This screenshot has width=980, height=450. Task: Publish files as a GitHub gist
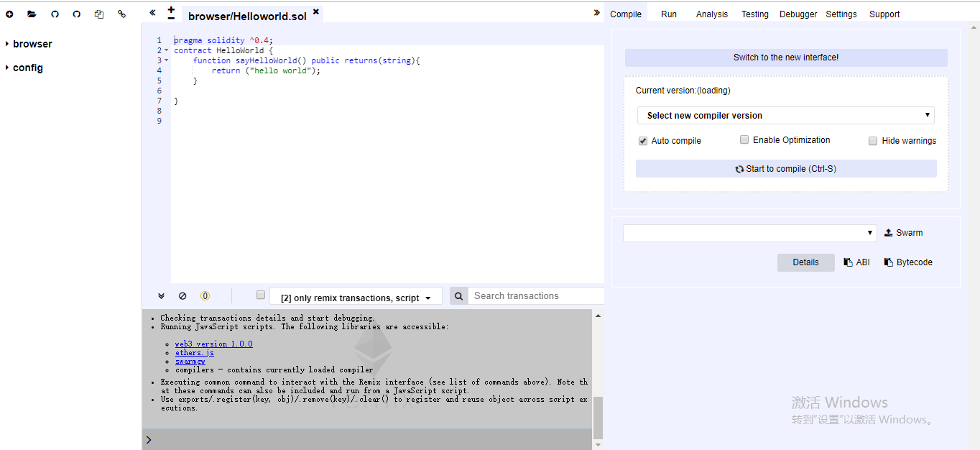click(x=55, y=14)
